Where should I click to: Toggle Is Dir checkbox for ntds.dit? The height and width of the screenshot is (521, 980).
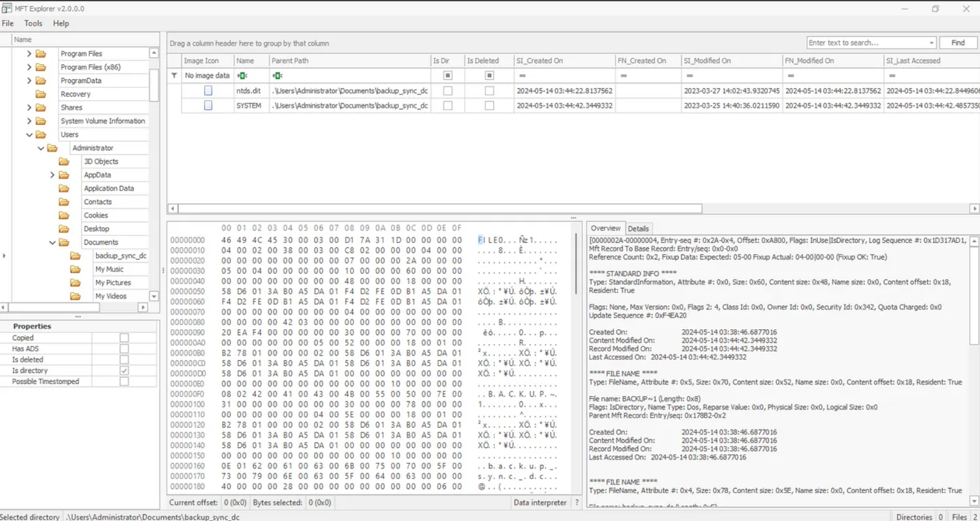[447, 91]
